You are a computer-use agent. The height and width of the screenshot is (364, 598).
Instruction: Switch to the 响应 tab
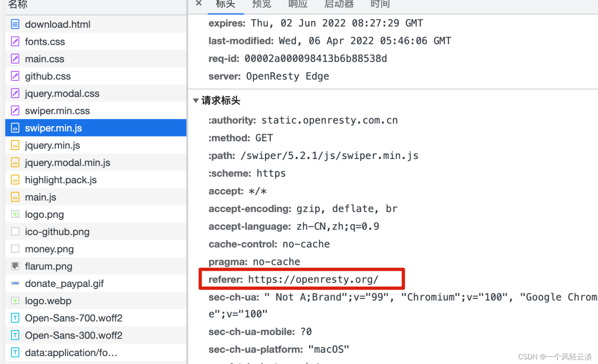coord(297,5)
